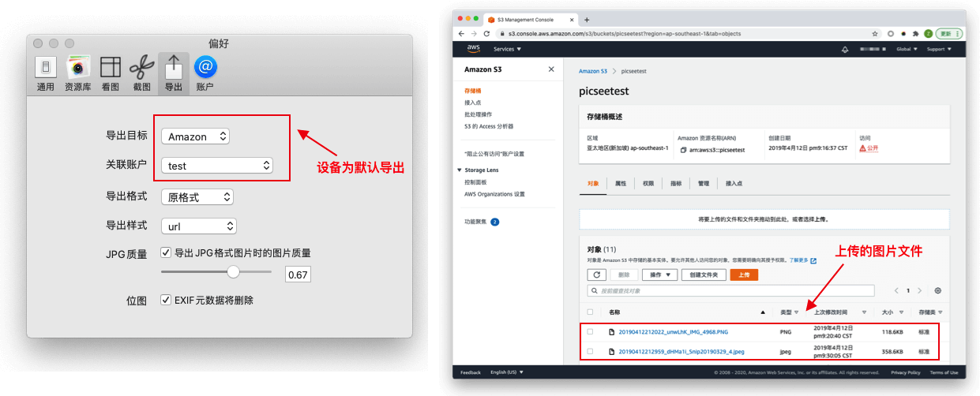
Task: Sort objects by 类型 column
Action: tap(788, 312)
